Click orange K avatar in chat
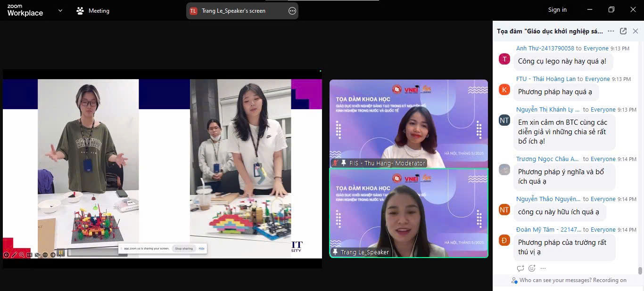The width and height of the screenshot is (644, 291). (504, 89)
